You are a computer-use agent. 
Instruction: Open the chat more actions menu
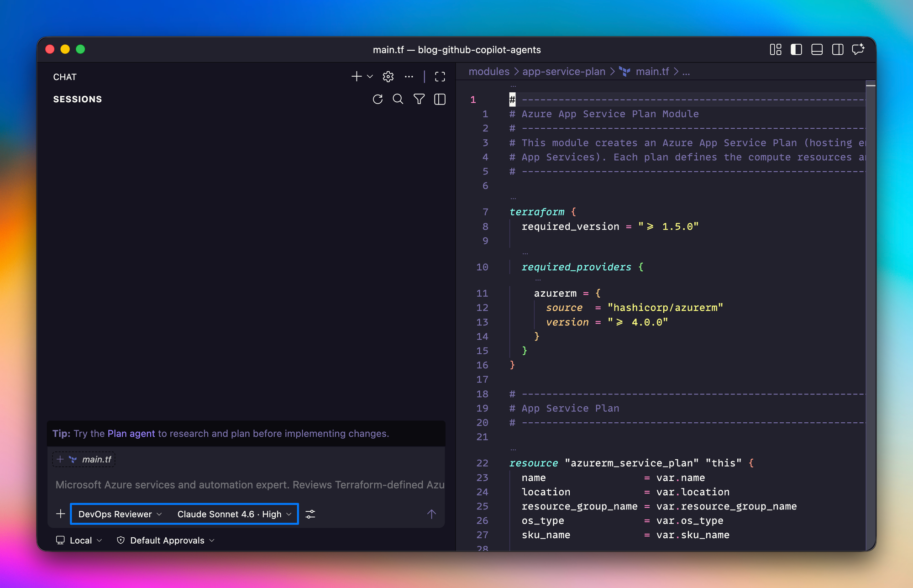409,77
